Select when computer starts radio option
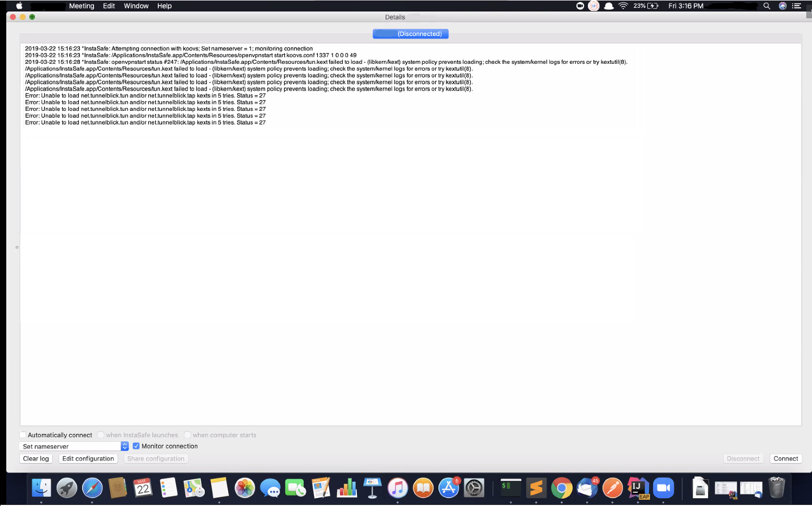The height and width of the screenshot is (506, 812). click(x=188, y=435)
